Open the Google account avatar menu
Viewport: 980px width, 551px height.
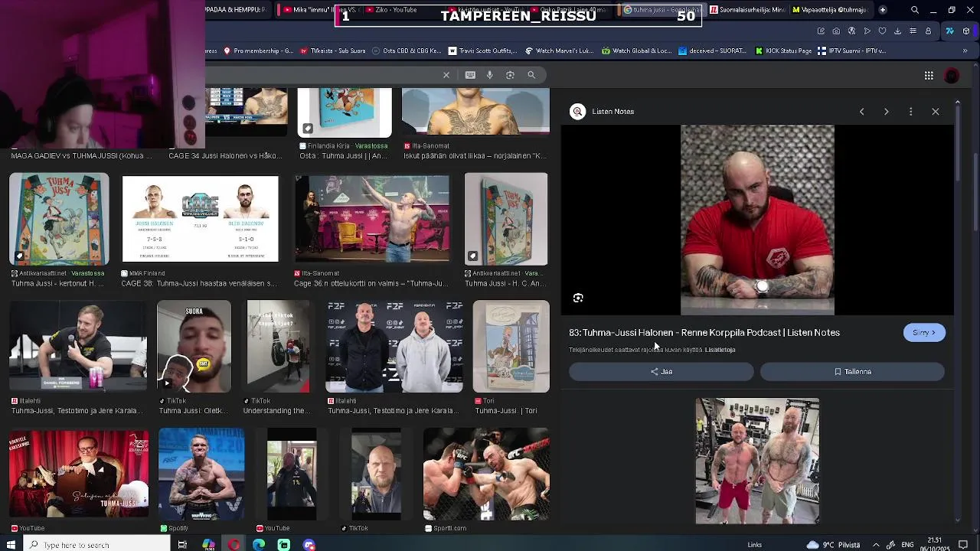952,76
